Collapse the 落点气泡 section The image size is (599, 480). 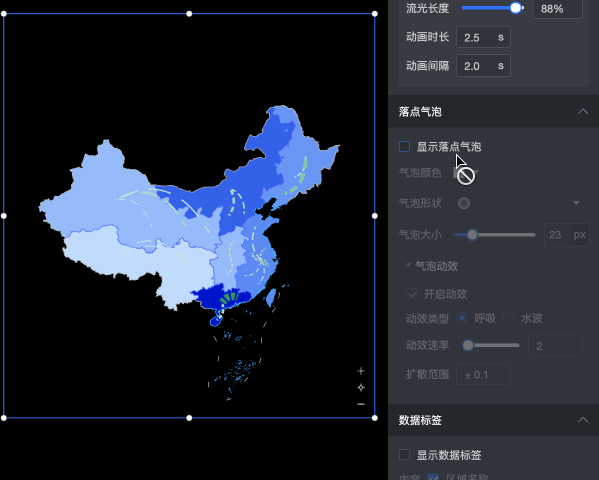point(583,112)
